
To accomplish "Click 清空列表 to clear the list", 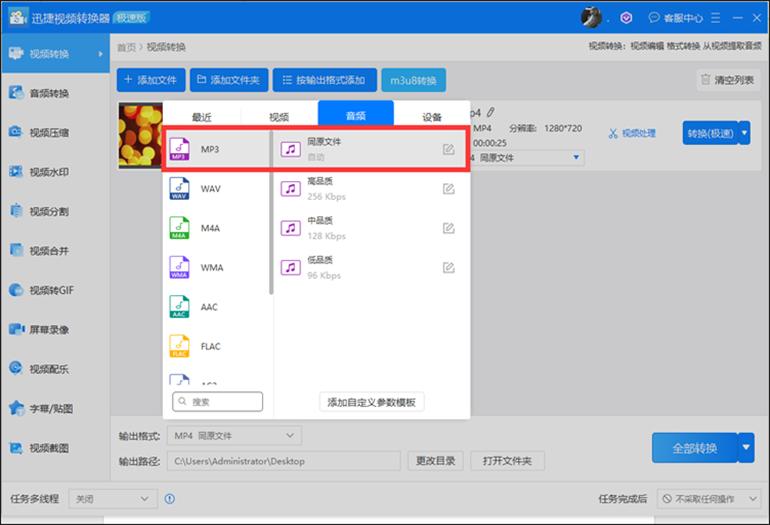I will (x=728, y=80).
